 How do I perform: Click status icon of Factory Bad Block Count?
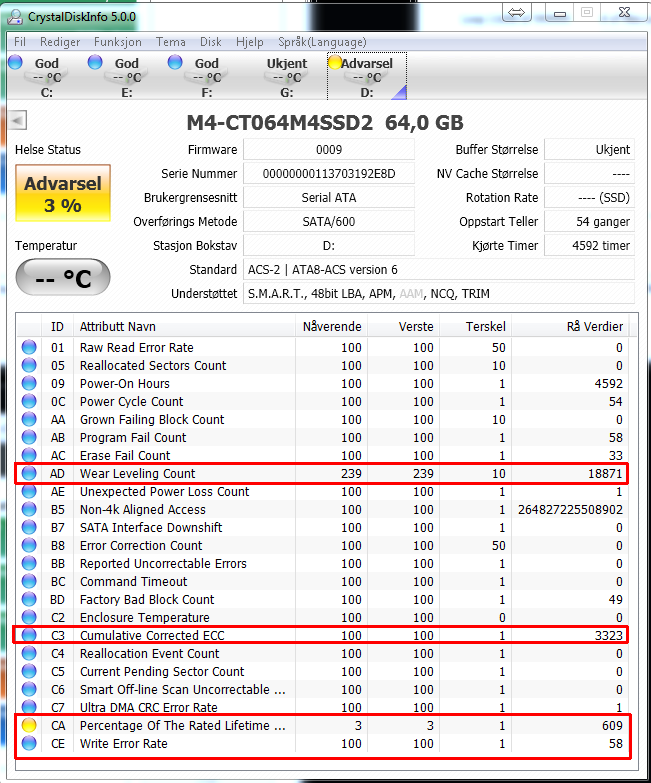pyautogui.click(x=29, y=599)
